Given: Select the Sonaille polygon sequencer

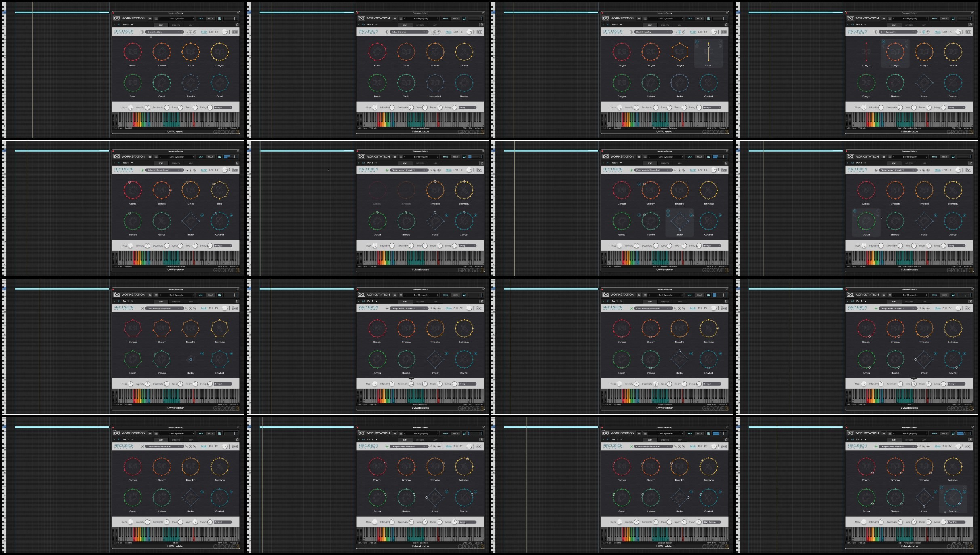Looking at the screenshot, I should pyautogui.click(x=190, y=83).
